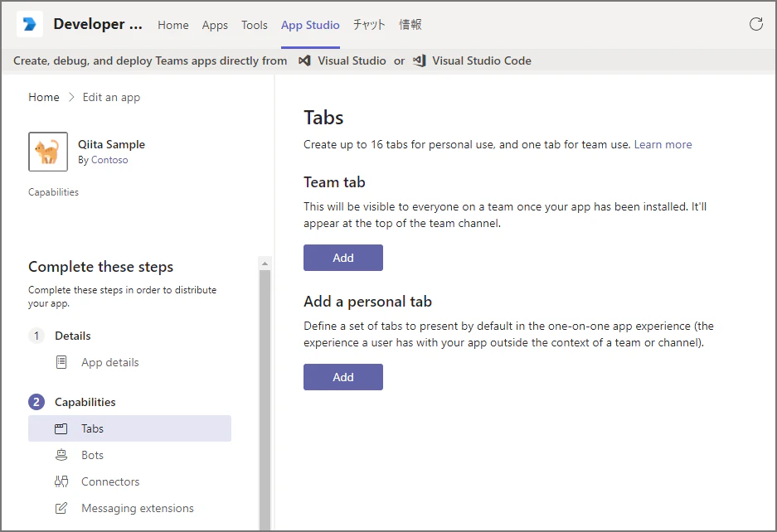The height and width of the screenshot is (532, 777).
Task: Click the App details document icon
Action: (x=61, y=362)
